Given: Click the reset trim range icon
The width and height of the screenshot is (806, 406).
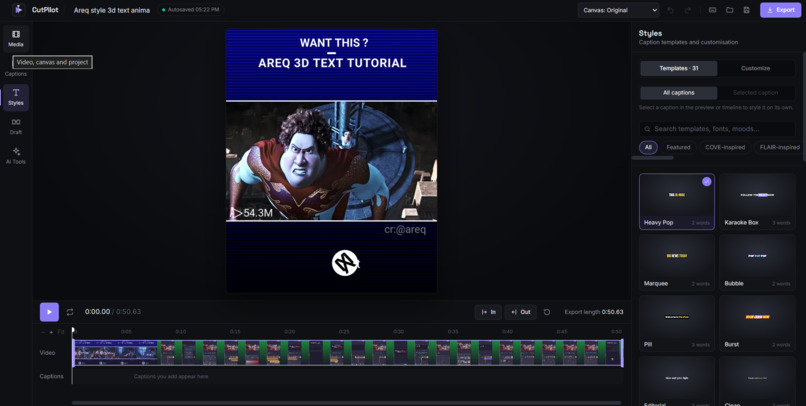Looking at the screenshot, I should click(547, 312).
